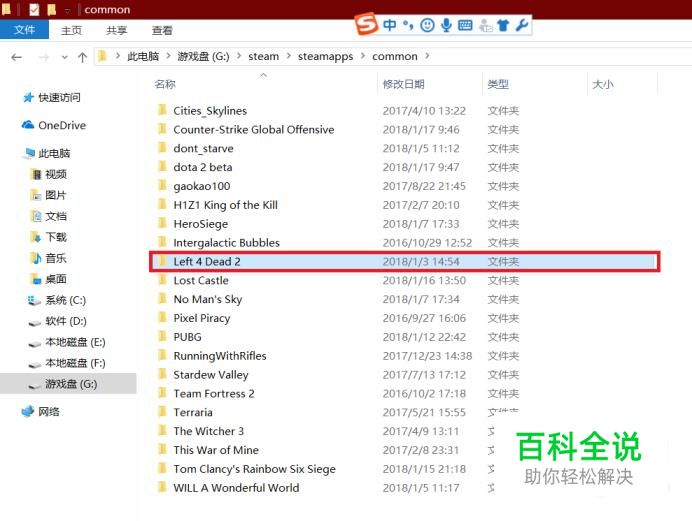Toggle Sogou punctuation mode icon

click(x=408, y=26)
